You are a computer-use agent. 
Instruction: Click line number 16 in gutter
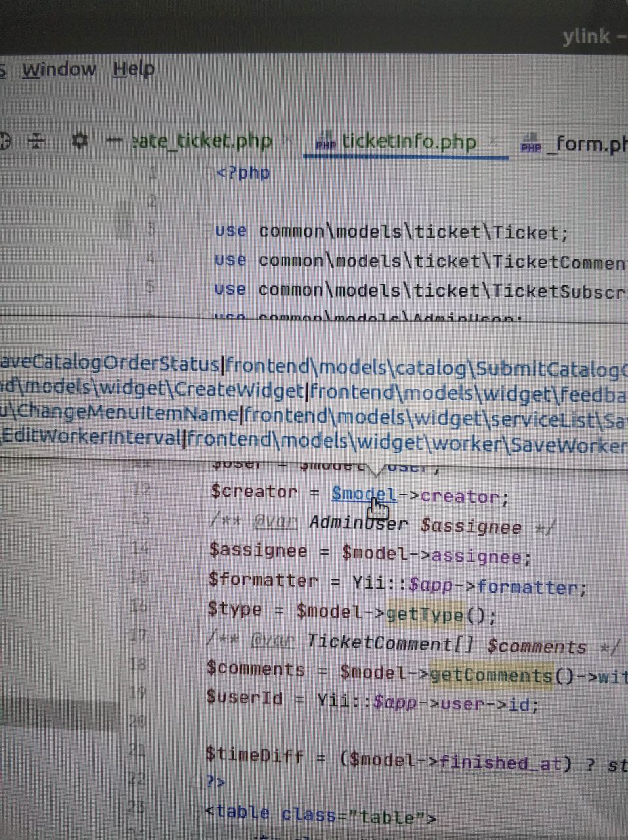138,606
